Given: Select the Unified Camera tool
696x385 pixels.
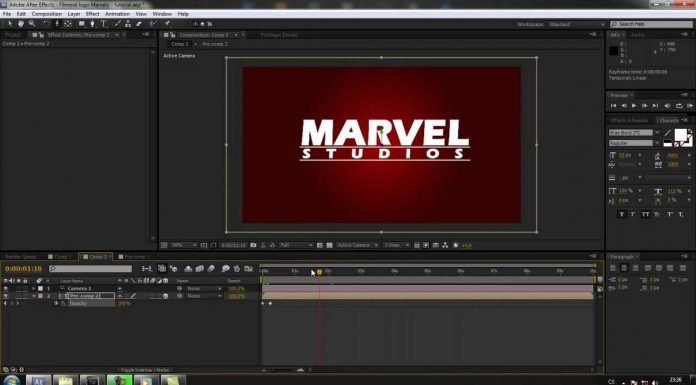Looking at the screenshot, I should [x=57, y=24].
